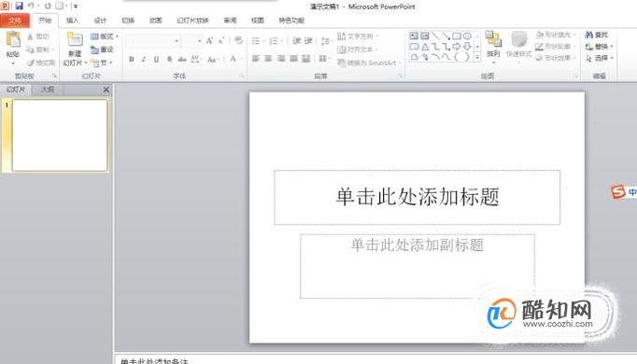Viewport: 637px width, 364px height.
Task: Switch to the Animations (动画) ribbon tab
Action: pyautogui.click(x=156, y=21)
